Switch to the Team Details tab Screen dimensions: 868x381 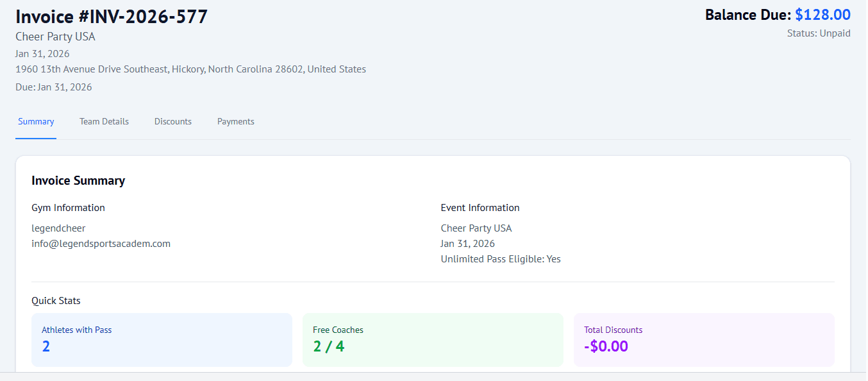click(x=104, y=121)
